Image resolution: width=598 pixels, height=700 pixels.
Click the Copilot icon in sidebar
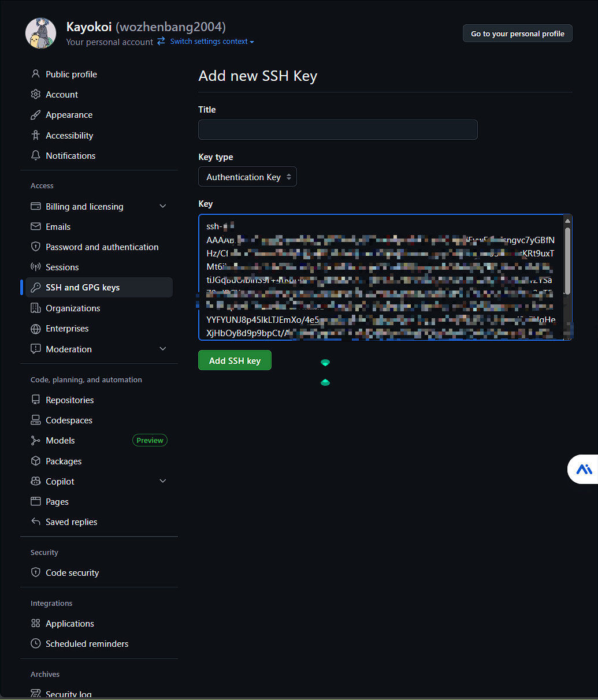36,481
